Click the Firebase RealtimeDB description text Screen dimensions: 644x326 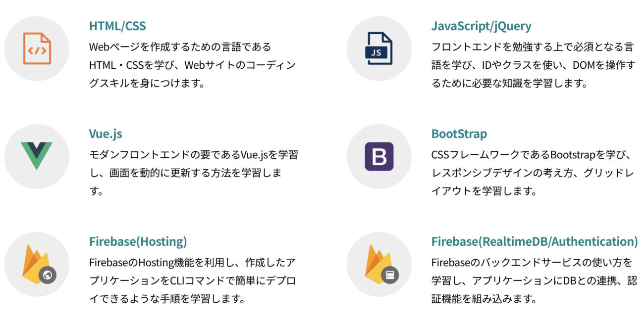click(533, 280)
